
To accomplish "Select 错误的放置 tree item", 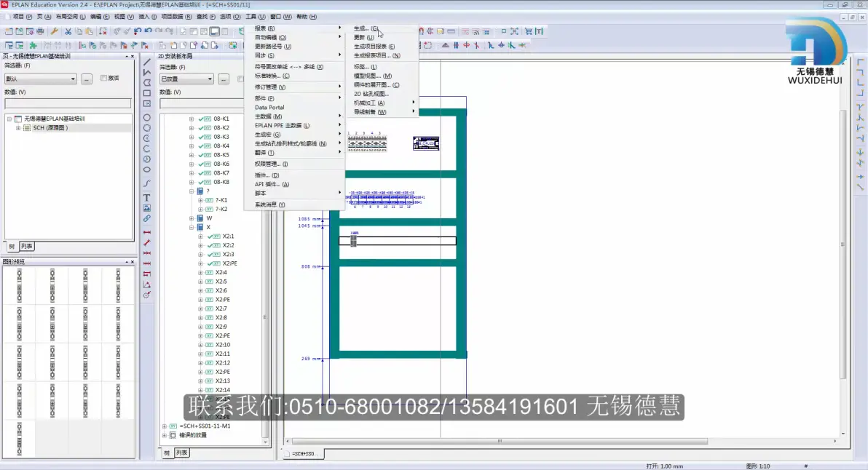I will point(193,435).
